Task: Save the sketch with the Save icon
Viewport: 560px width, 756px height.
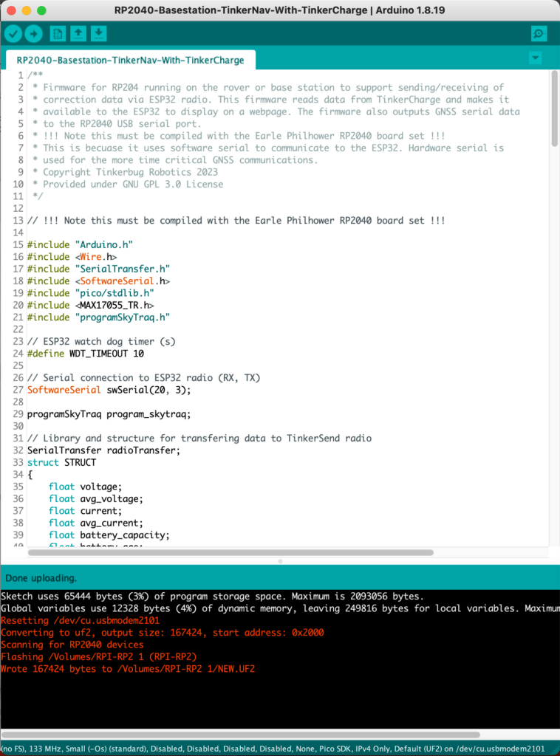Action: pos(98,34)
